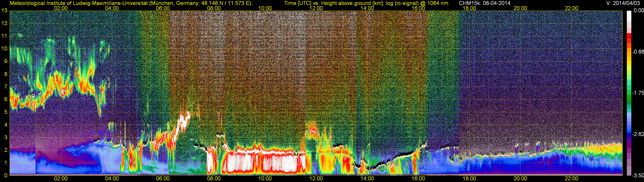Click the 9 km height axis label
Viewport: 644px width, 182px height.
[6, 61]
